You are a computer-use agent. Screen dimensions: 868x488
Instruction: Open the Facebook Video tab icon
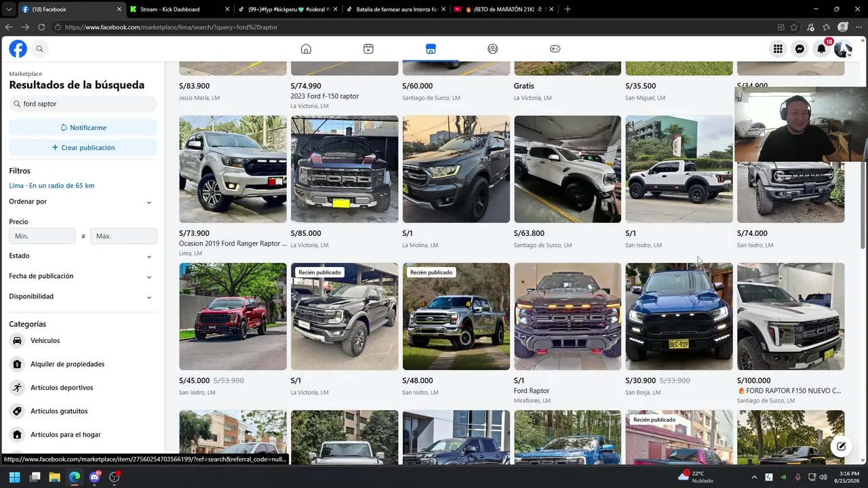[x=368, y=49]
